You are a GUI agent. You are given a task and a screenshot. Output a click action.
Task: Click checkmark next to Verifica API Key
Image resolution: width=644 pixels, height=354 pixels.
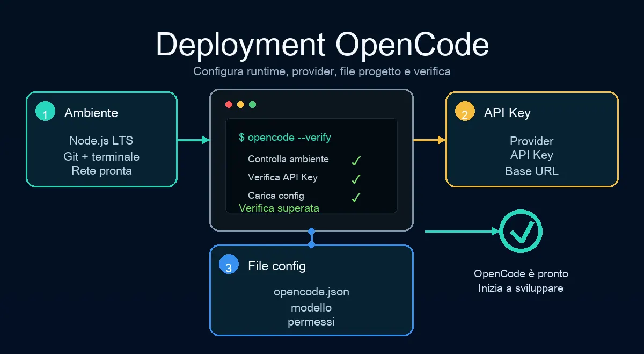point(356,178)
